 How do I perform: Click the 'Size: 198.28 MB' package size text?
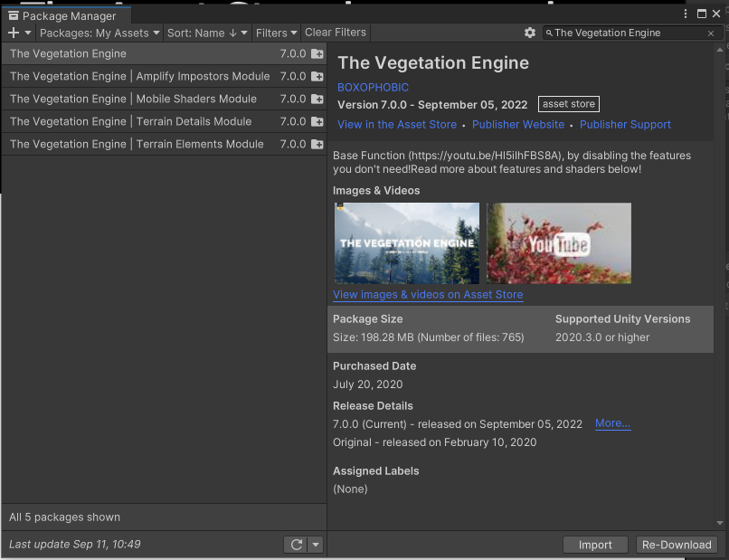(374, 337)
